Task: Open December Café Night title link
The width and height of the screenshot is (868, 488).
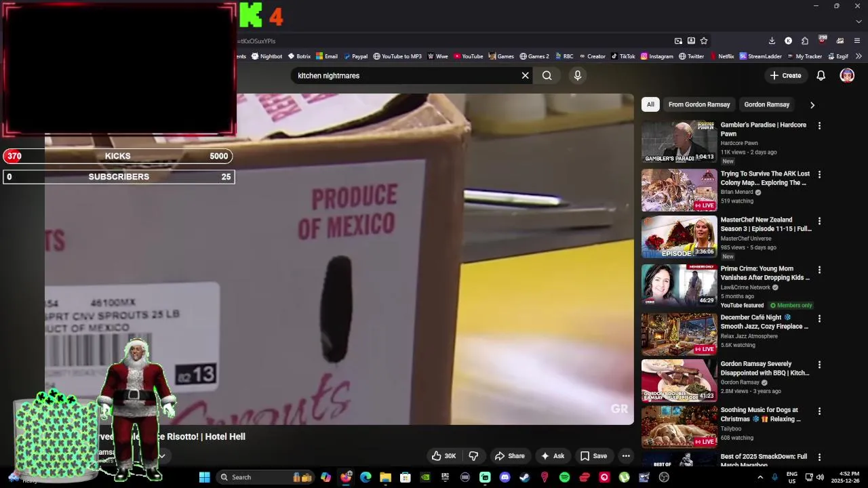Action: 764,322
